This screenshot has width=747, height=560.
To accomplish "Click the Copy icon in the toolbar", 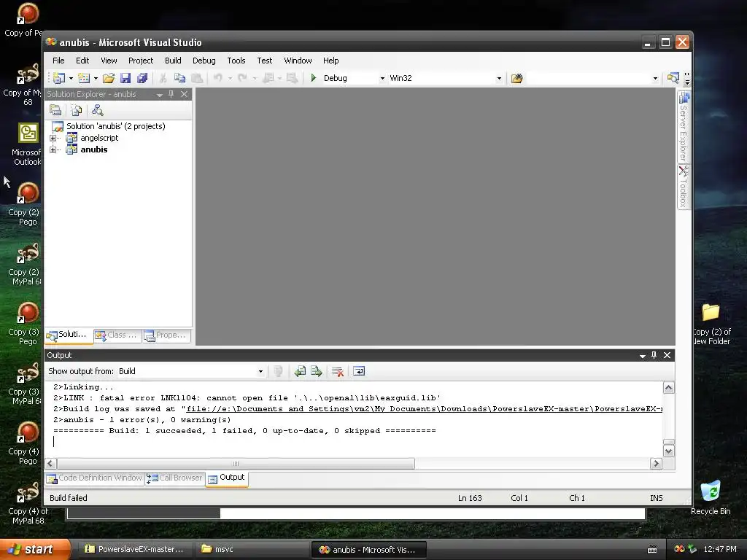I will click(x=179, y=78).
